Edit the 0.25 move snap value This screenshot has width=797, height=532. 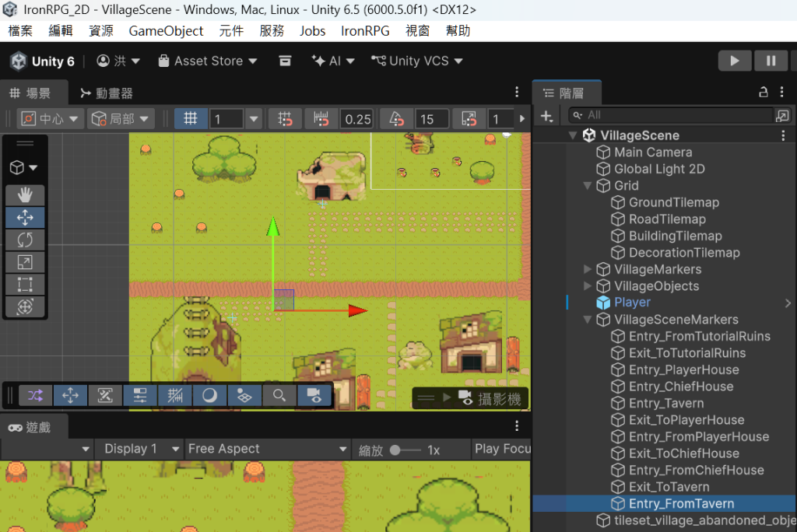[357, 120]
